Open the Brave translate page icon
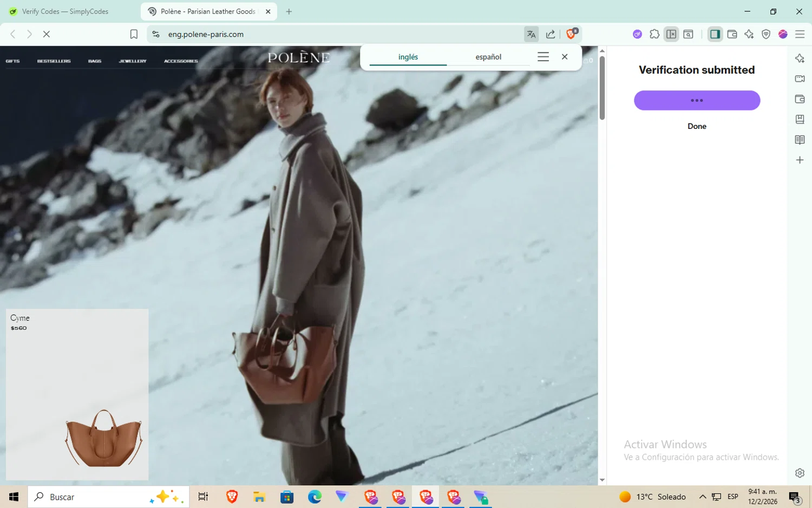Image resolution: width=812 pixels, height=508 pixels. pyautogui.click(x=531, y=34)
